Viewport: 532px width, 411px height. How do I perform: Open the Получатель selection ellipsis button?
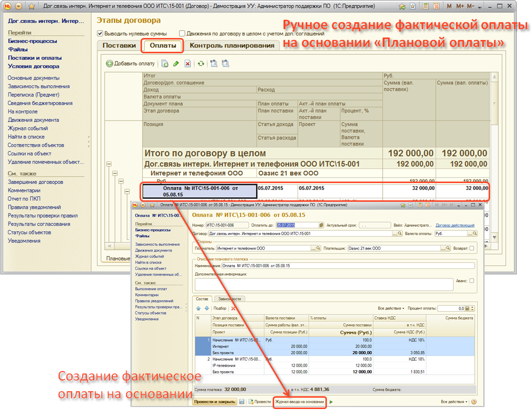tap(313, 249)
